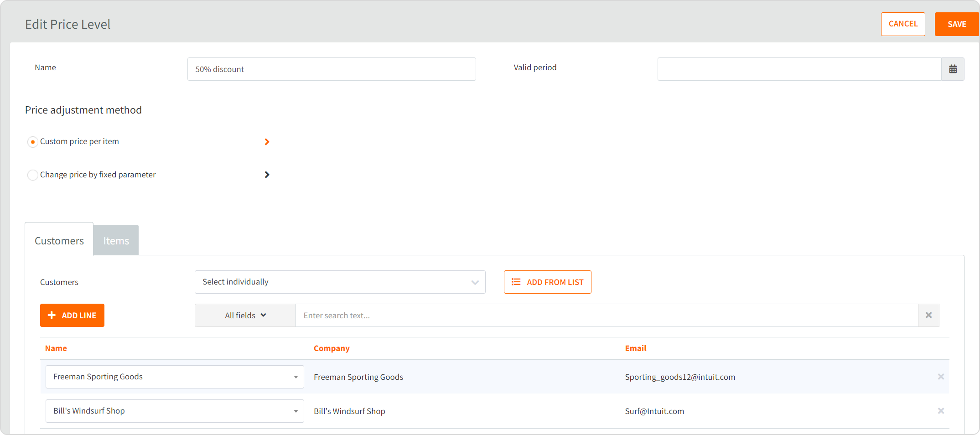Focus the Name field with 50% discount
Viewport: 980px width, 435px height.
tap(332, 69)
